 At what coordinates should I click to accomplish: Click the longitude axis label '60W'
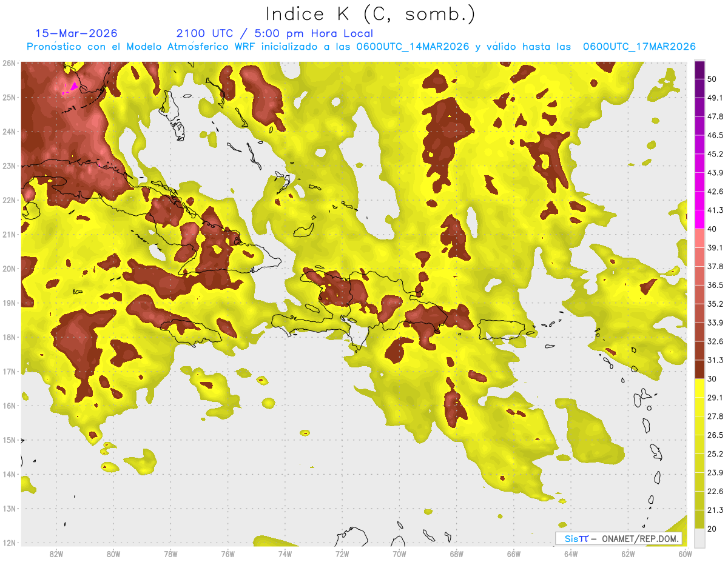(x=685, y=554)
